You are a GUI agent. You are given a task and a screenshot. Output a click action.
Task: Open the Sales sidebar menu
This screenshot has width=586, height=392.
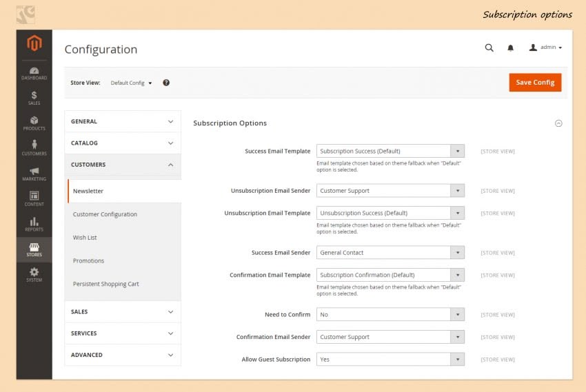coord(34,99)
